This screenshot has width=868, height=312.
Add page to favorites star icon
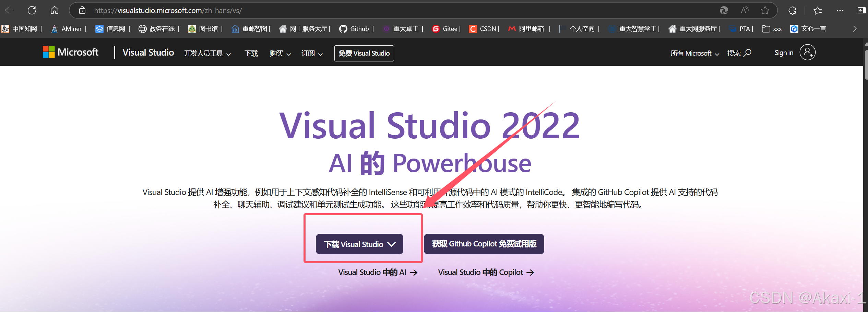point(765,10)
